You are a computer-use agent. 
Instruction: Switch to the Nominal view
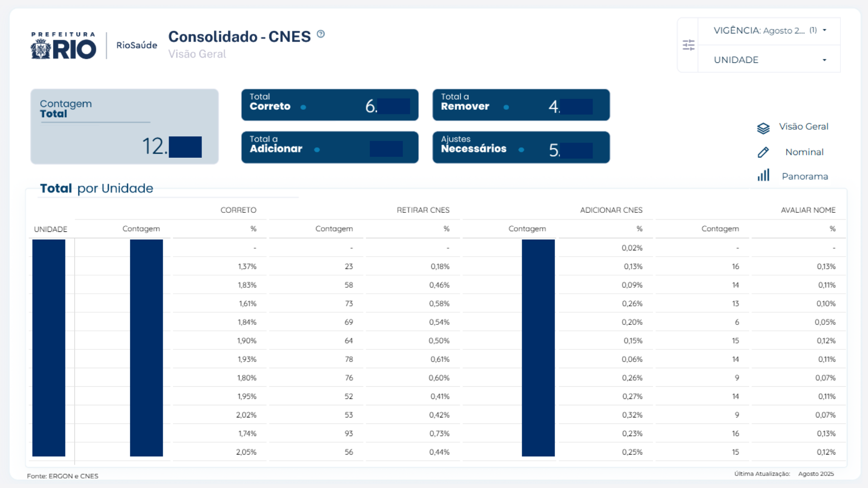[x=804, y=152]
